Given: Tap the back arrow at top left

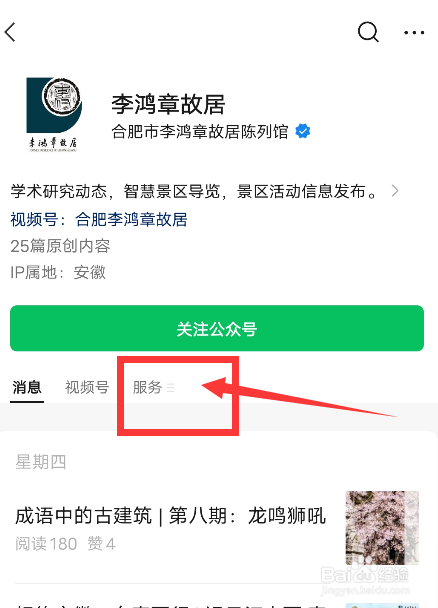Looking at the screenshot, I should click(x=10, y=32).
